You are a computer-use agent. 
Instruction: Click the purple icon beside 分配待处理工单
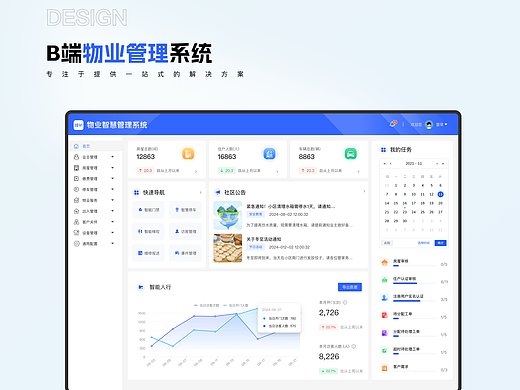[x=384, y=333]
